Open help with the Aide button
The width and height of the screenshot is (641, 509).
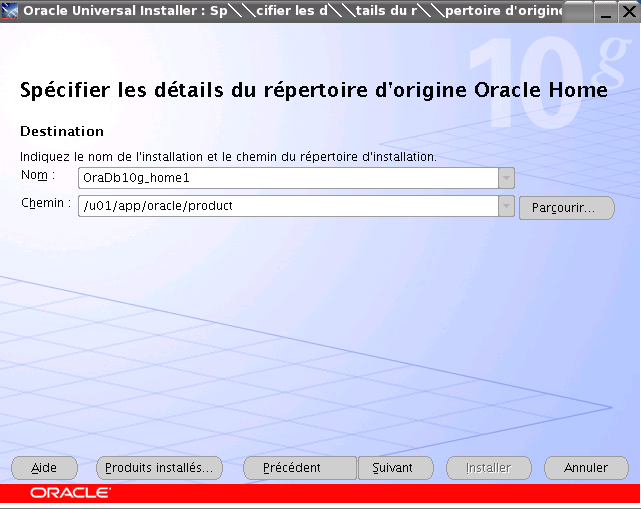(44, 468)
